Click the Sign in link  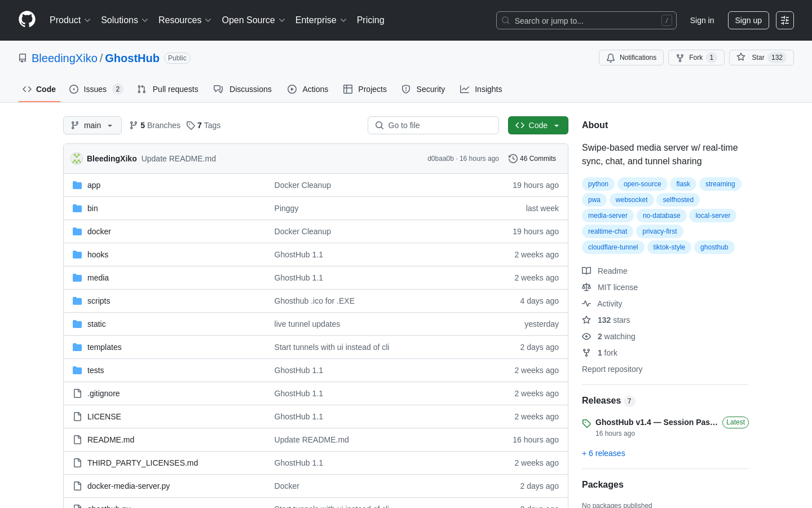pos(702,20)
